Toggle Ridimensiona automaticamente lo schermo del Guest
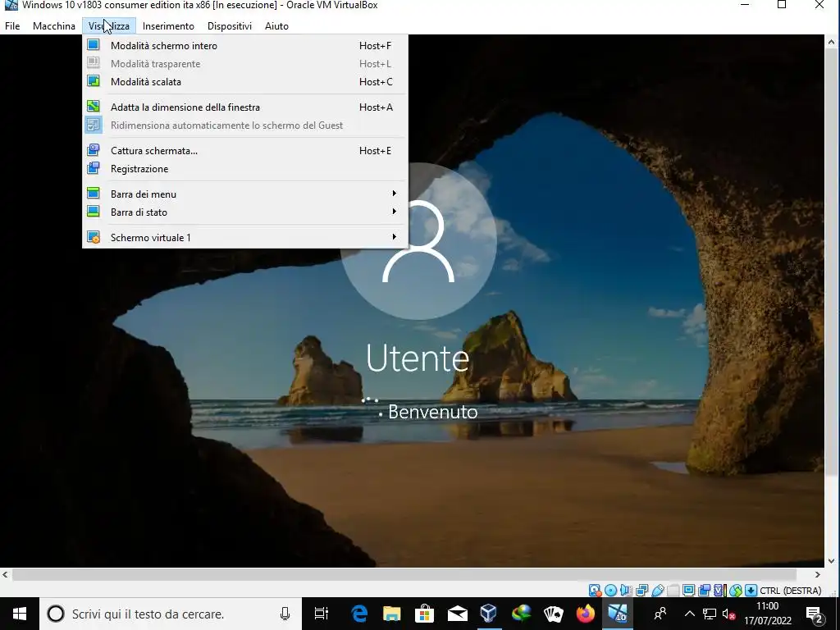Image resolution: width=840 pixels, height=630 pixels. point(244,126)
